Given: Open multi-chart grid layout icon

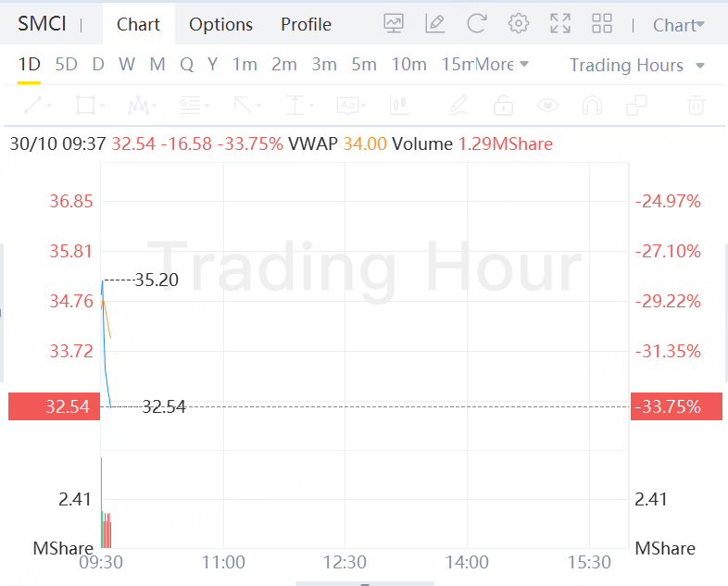Looking at the screenshot, I should [602, 24].
